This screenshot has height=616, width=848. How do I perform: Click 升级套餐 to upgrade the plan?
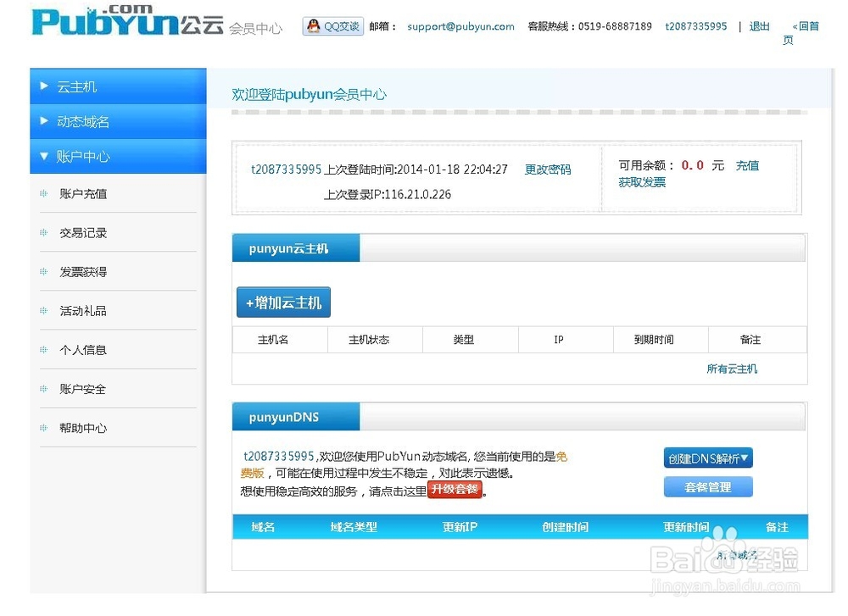455,489
